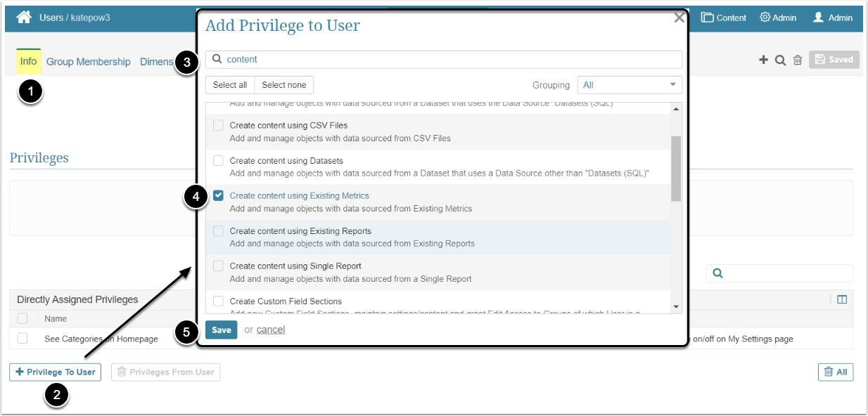Open the Admin user profile menu
868x416 pixels.
(833, 18)
